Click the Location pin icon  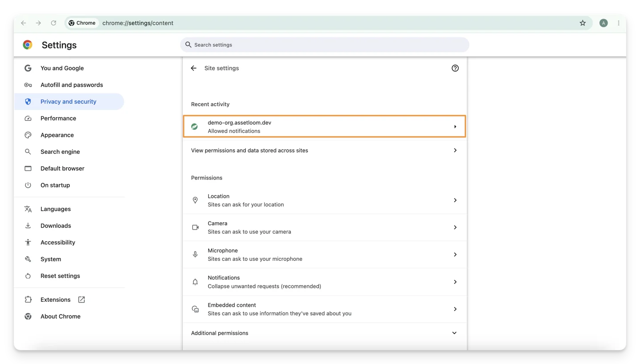pos(195,200)
